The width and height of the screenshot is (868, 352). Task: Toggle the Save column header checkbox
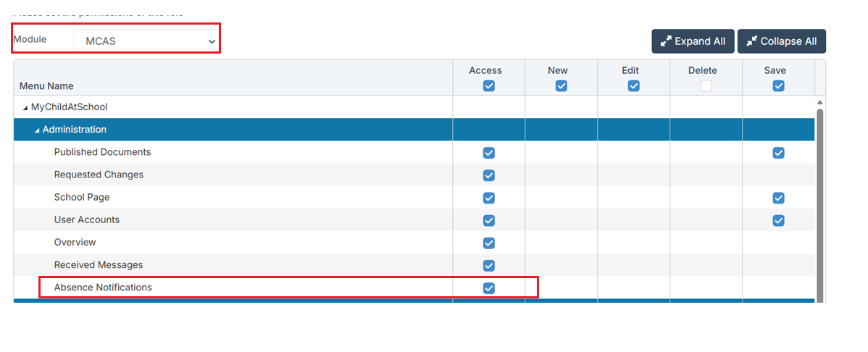778,85
